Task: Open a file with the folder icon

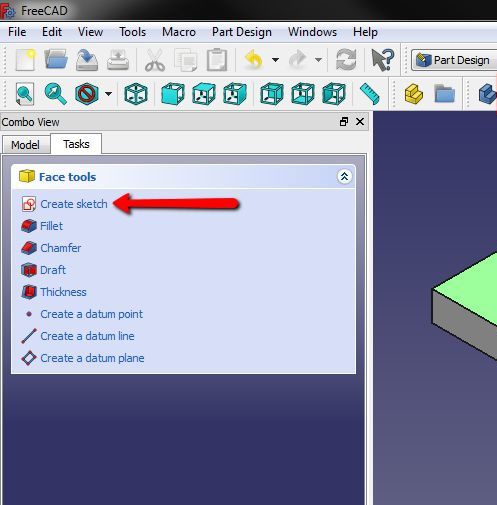Action: pyautogui.click(x=56, y=59)
